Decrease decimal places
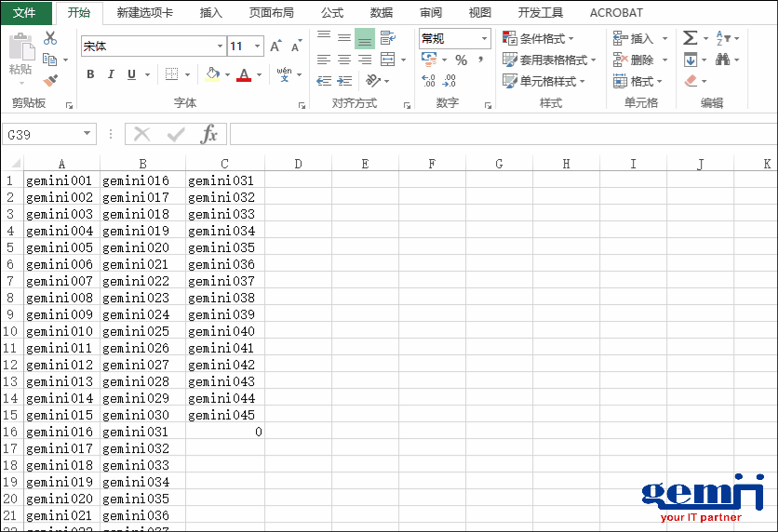This screenshot has height=532, width=778. pos(449,80)
